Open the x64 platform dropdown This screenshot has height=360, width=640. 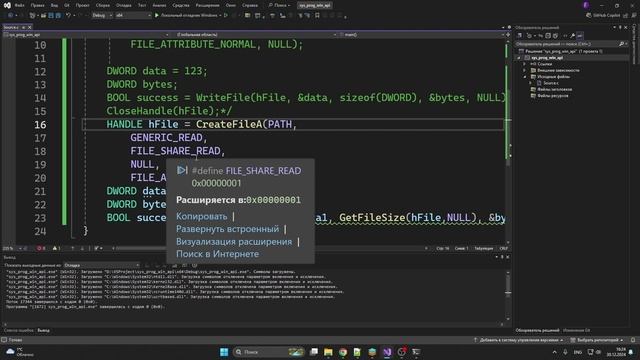coord(133,16)
